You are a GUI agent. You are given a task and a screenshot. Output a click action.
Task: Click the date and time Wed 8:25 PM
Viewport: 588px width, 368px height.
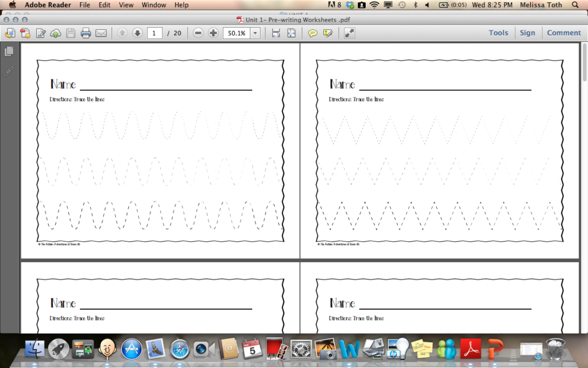click(x=492, y=5)
